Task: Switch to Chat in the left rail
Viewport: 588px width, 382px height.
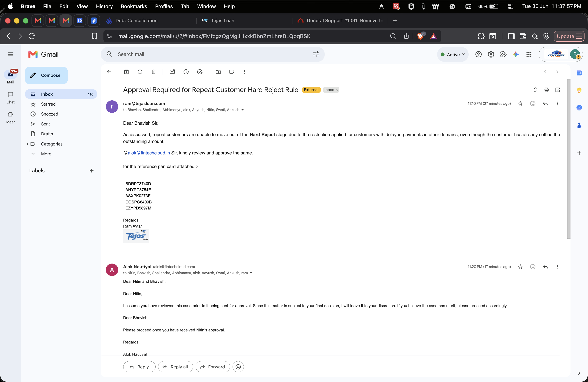Action: click(x=10, y=98)
